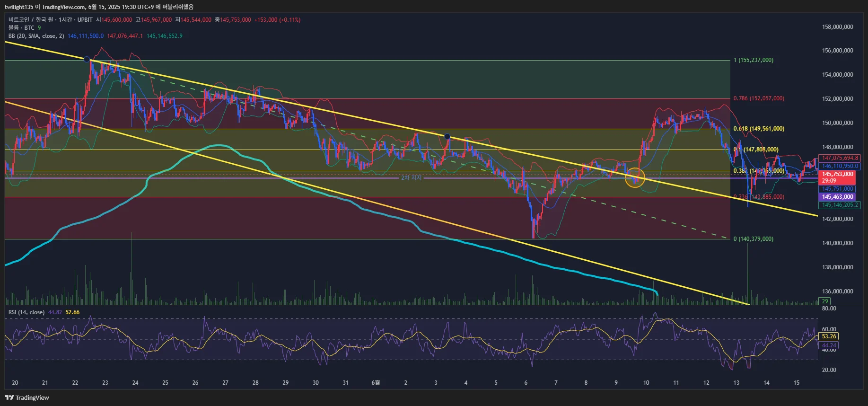Click the volume value tag 29 on the scale
868x406 pixels.
point(825,301)
